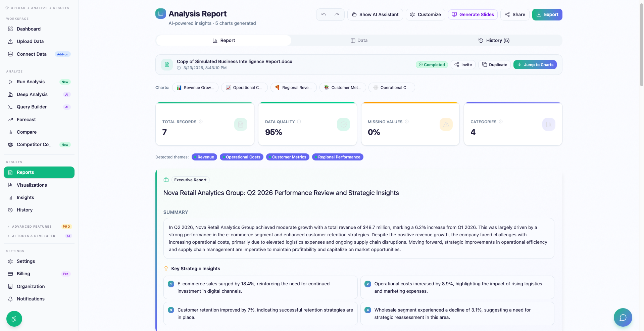Viewport: 644px width, 331px height.
Task: Open Compare in sidebar
Action: 39,132
